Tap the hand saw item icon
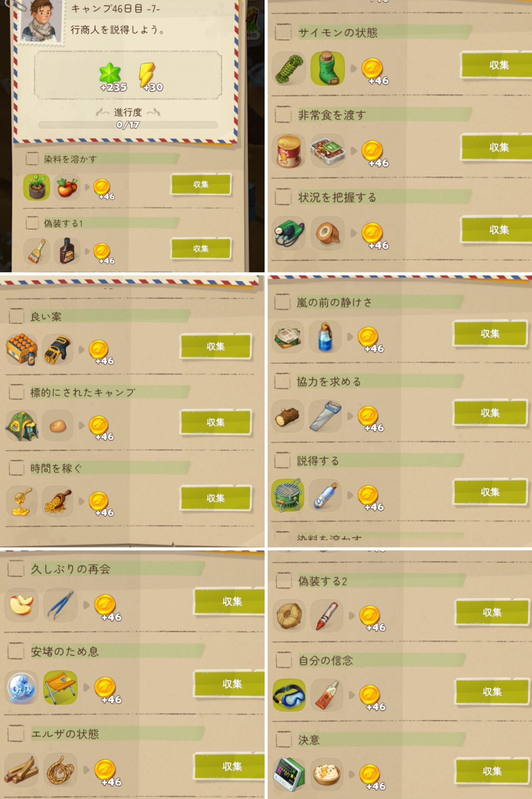This screenshot has height=799, width=532. (x=325, y=416)
